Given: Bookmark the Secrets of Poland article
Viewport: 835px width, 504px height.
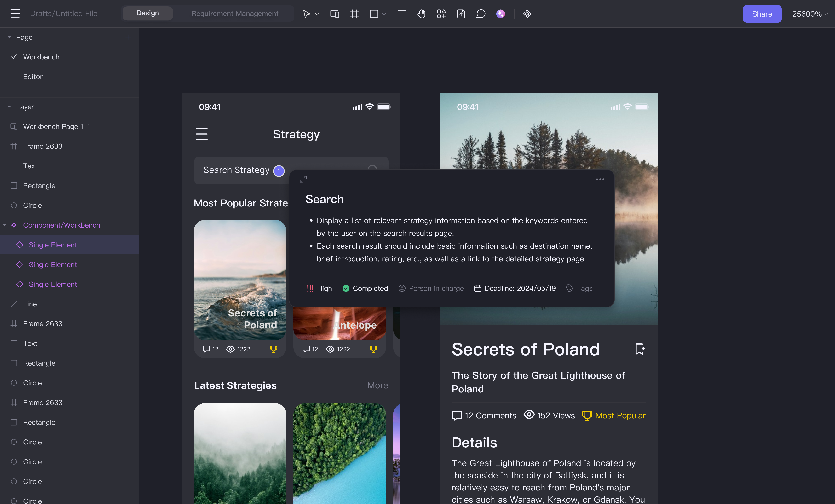Looking at the screenshot, I should coord(639,349).
